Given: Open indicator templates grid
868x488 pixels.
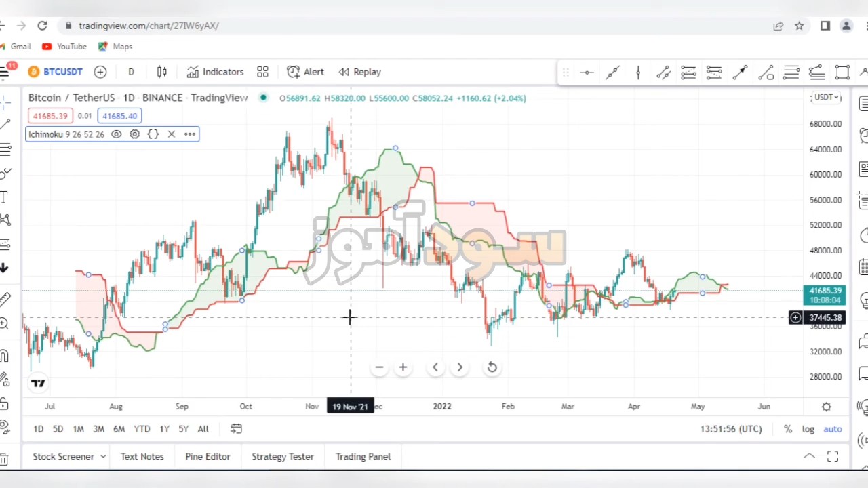Looking at the screenshot, I should [x=262, y=72].
